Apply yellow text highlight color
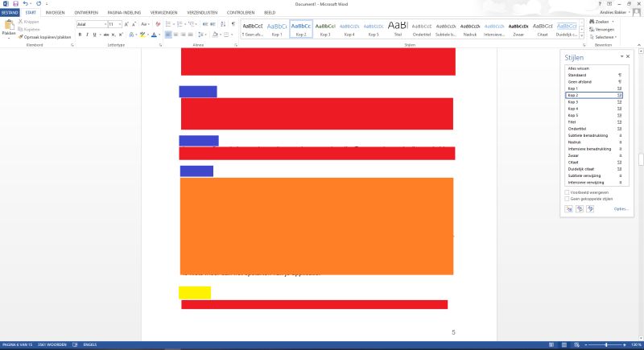644x350 pixels. coord(142,35)
